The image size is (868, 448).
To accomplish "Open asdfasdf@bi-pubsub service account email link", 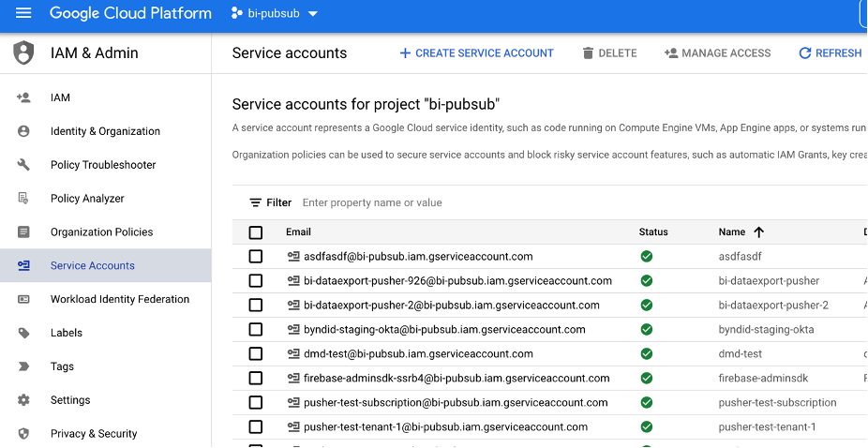I will [418, 257].
